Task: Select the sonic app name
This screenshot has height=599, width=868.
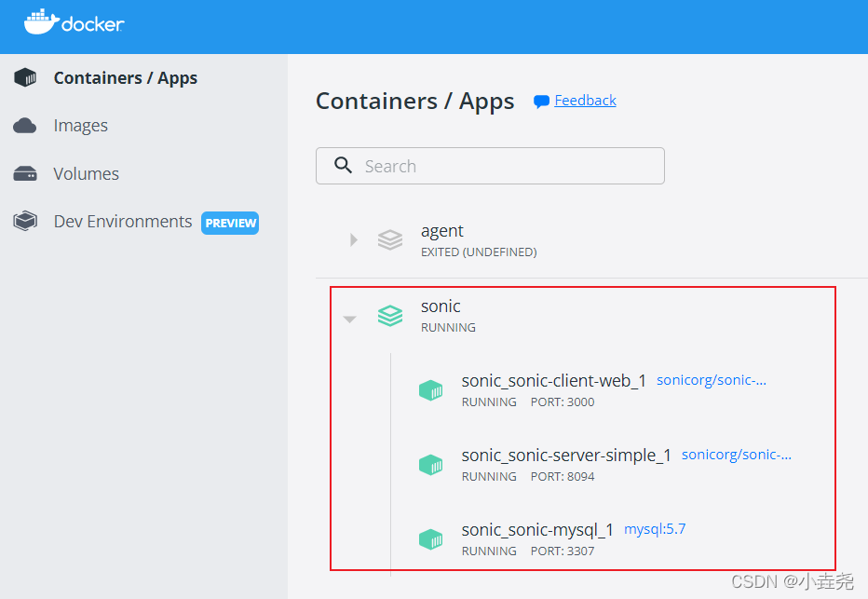Action: 441,306
